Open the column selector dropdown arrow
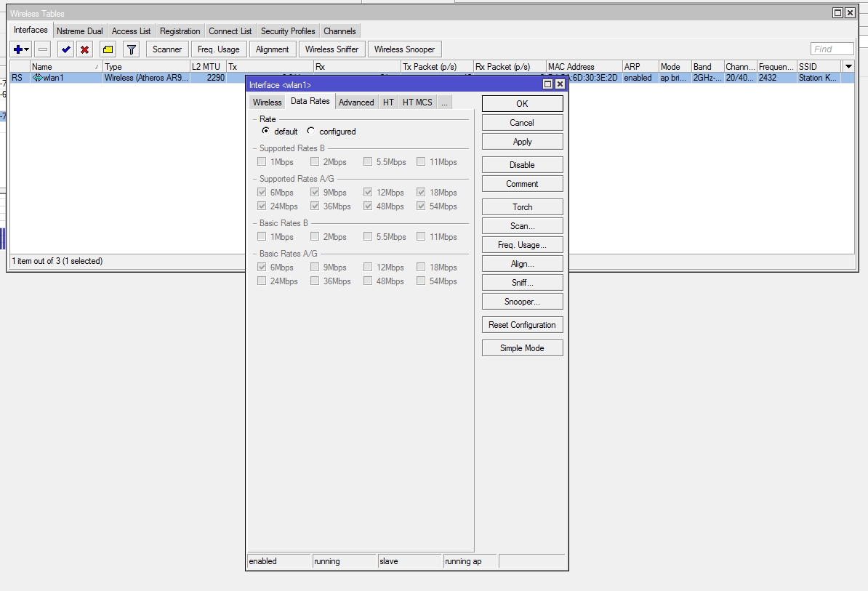Screen dimensions: 868x591 tap(848, 66)
